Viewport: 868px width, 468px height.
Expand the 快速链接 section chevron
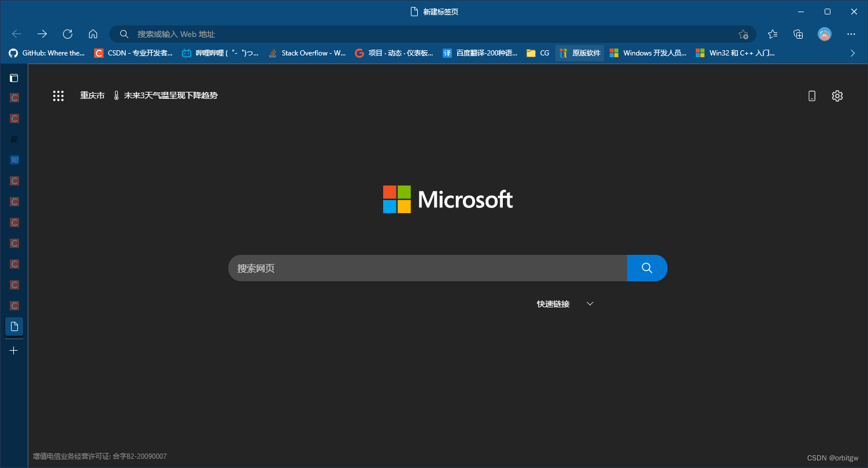point(589,303)
